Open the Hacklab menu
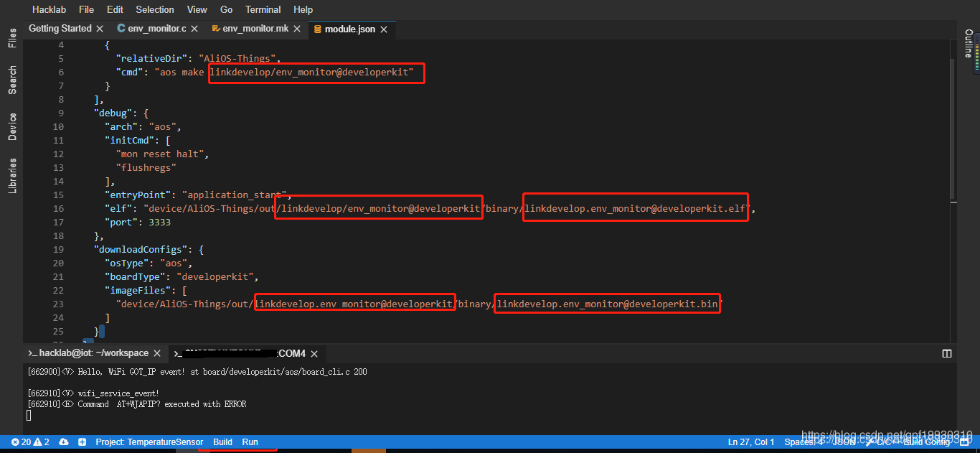Screen dimensions: 980x453 point(50,9)
